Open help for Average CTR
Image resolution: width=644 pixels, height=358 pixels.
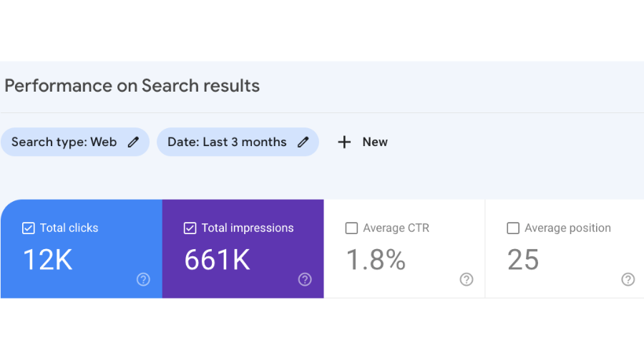[466, 279]
